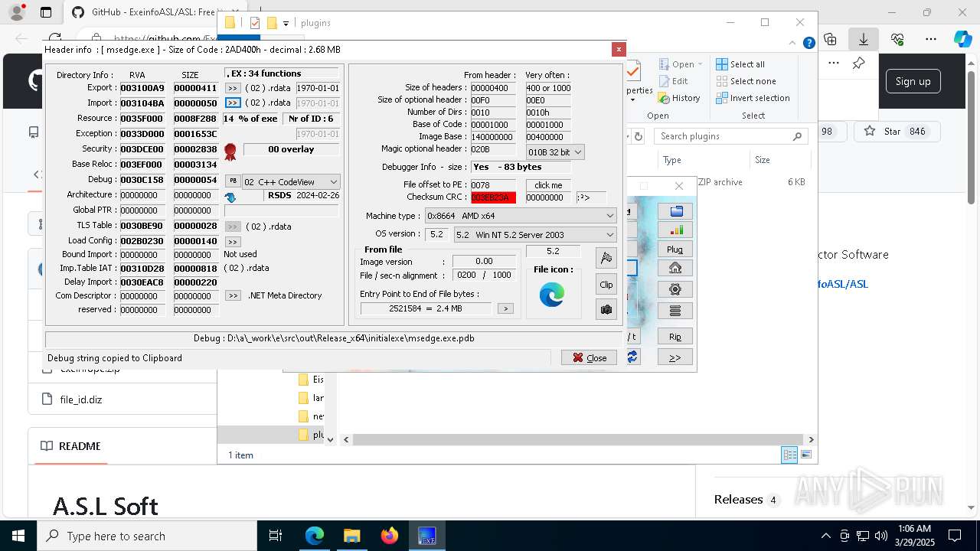This screenshot has width=980, height=551.
Task: Switch to large icons view in Explorer
Action: [x=805, y=455]
